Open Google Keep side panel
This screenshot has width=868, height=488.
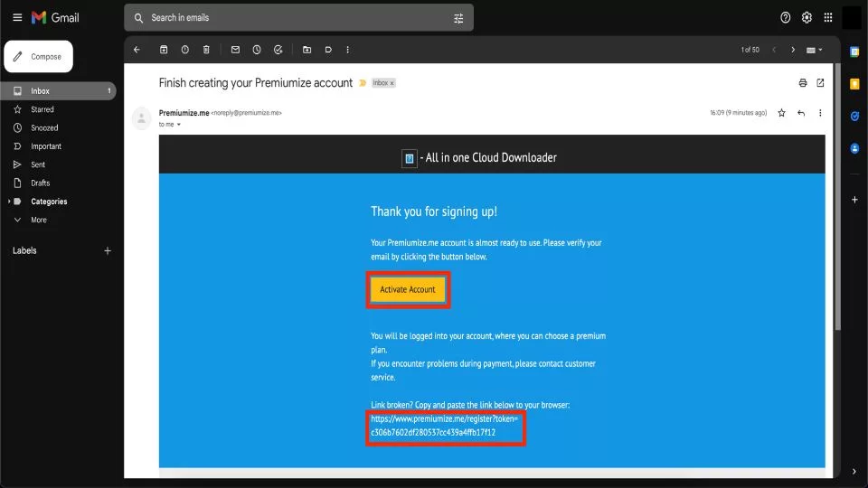[854, 84]
